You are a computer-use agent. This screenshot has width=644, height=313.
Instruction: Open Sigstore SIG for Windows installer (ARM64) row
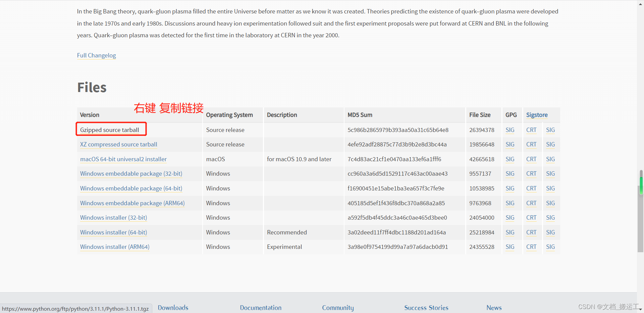[x=550, y=247]
